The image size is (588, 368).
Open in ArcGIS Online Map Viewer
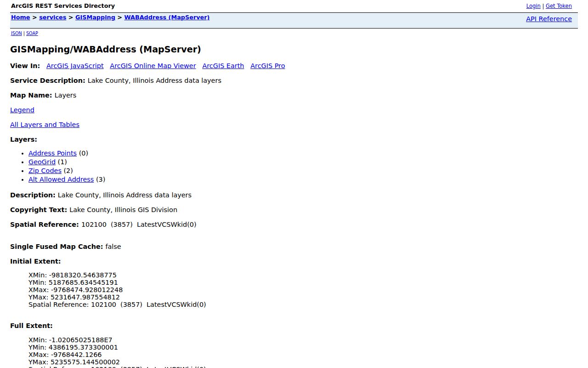coord(153,66)
